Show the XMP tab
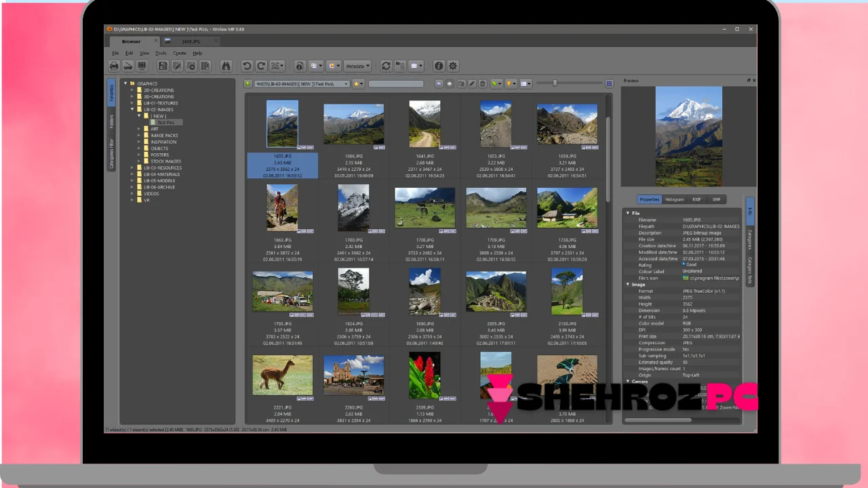Screen dimensions: 868x488 716,199
